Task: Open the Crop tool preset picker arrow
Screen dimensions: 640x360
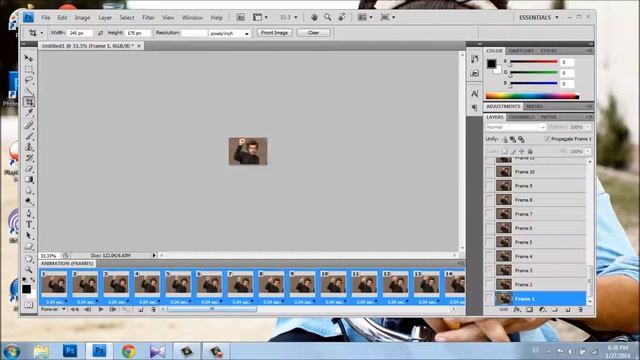Action: click(42, 33)
